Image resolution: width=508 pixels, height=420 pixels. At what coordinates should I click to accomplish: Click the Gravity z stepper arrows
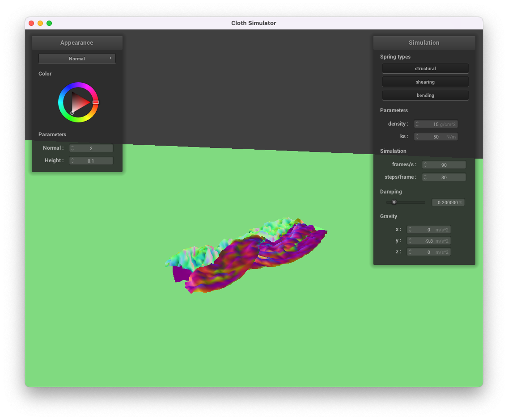[x=410, y=252]
